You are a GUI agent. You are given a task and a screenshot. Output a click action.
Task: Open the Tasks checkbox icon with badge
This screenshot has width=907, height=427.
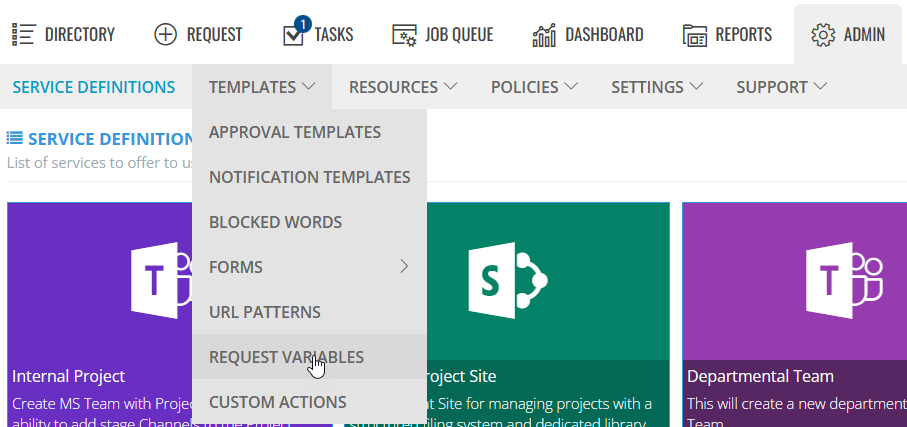(293, 36)
